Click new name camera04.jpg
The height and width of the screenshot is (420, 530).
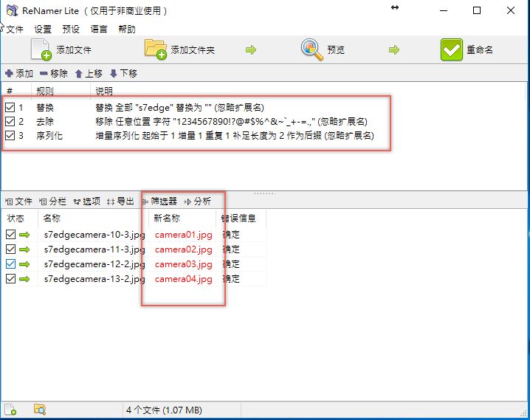tap(184, 279)
